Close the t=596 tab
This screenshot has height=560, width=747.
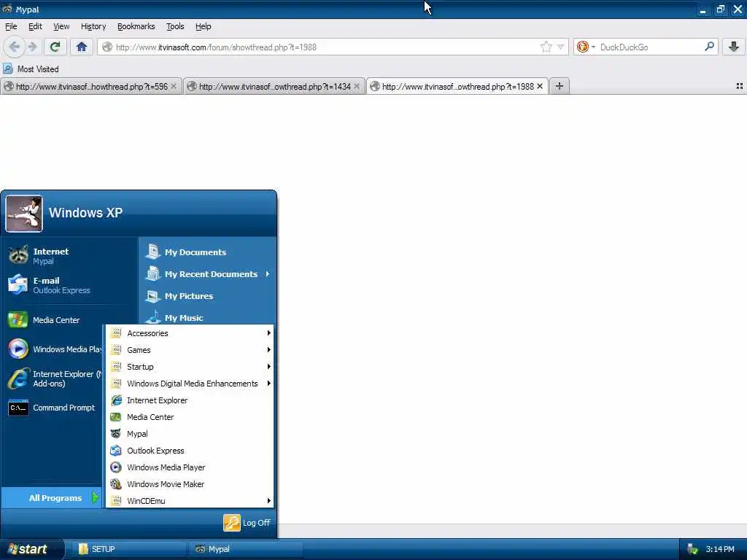tap(174, 86)
